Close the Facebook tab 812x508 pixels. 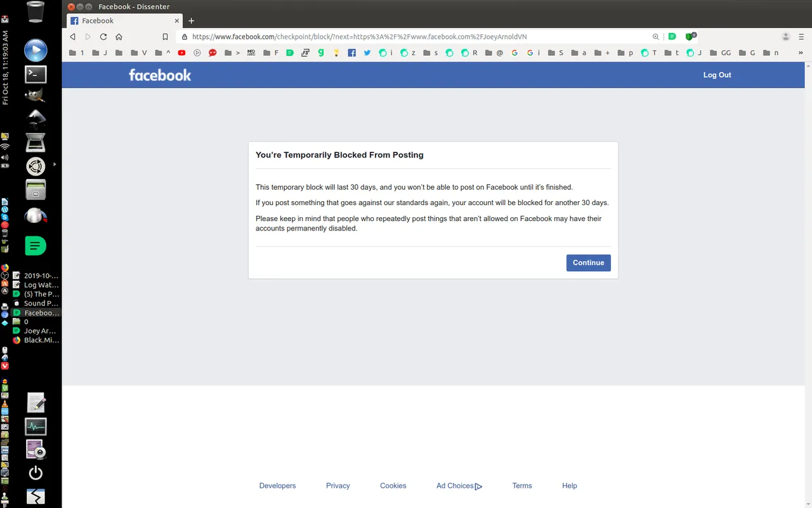pos(176,21)
